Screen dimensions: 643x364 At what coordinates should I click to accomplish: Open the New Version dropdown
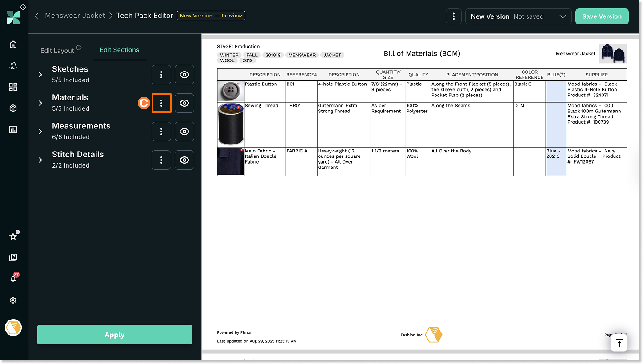(518, 16)
